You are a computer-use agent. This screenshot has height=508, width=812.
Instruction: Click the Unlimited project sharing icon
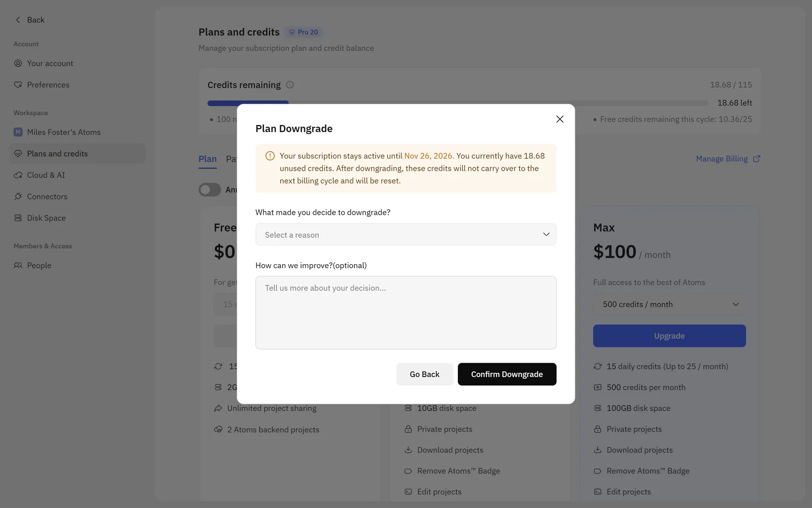tap(218, 408)
